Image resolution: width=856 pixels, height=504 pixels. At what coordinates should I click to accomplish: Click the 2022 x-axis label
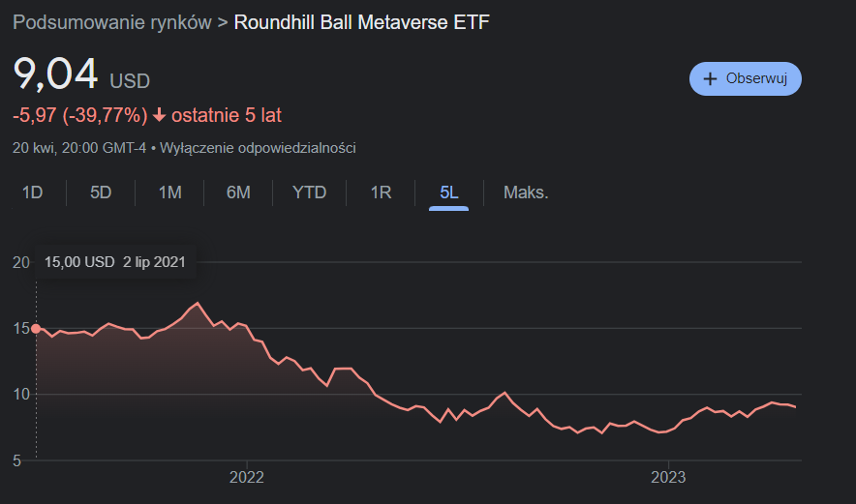click(x=247, y=477)
